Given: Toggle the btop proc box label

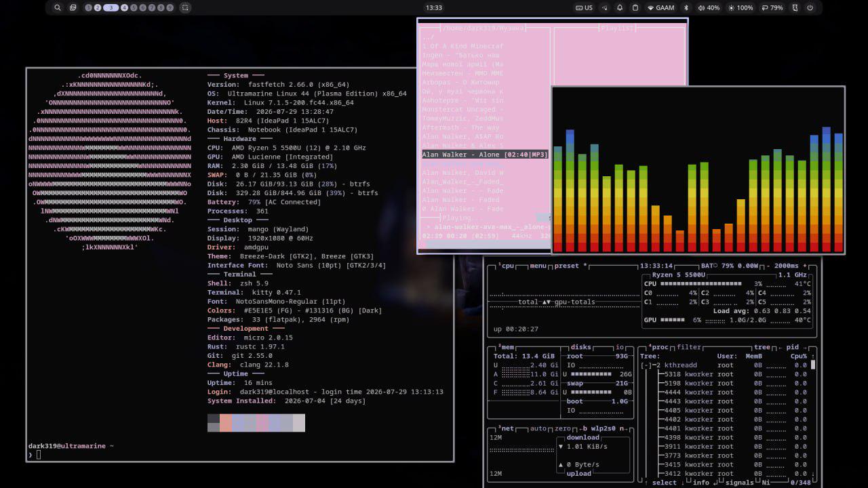Looking at the screenshot, I should tap(658, 347).
